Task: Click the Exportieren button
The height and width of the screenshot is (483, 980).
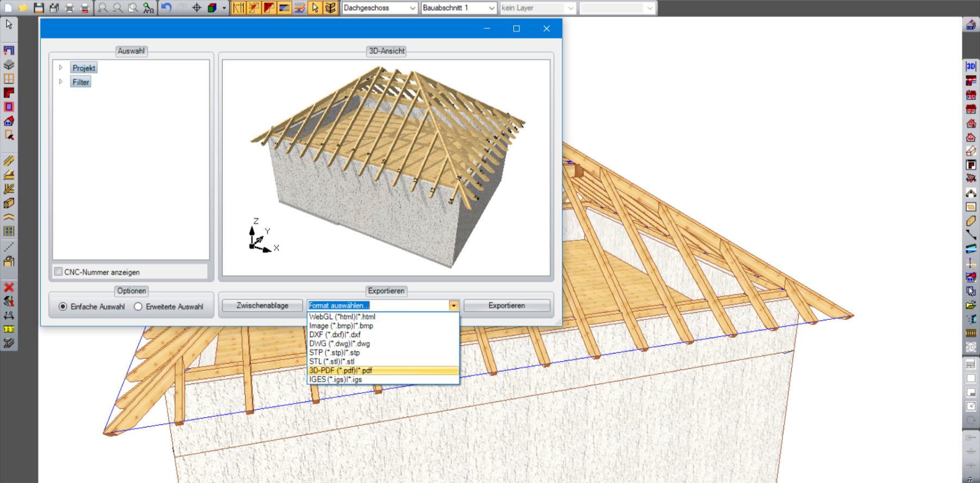Action: pyautogui.click(x=506, y=306)
